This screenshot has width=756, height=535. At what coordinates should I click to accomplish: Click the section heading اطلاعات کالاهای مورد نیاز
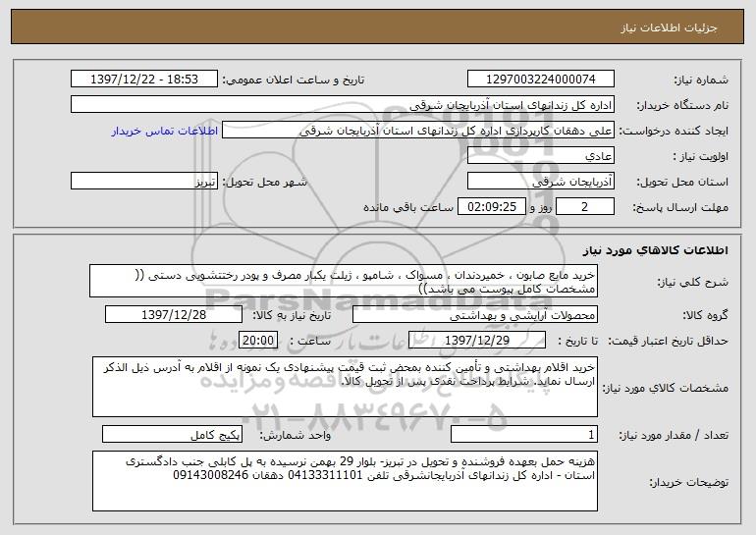655,250
